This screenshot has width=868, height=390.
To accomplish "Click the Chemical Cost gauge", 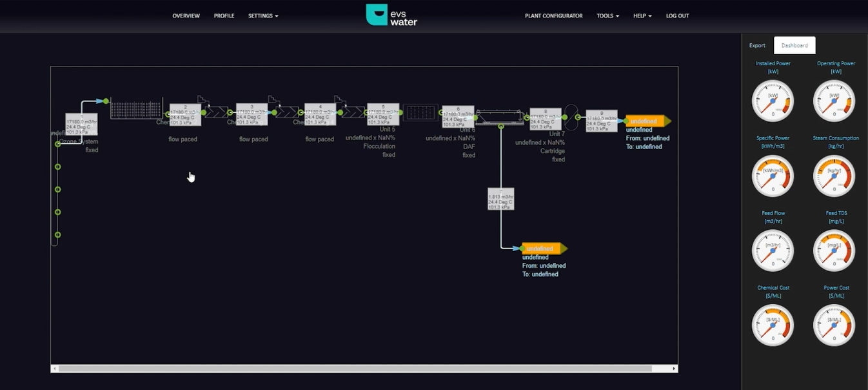I will click(773, 325).
